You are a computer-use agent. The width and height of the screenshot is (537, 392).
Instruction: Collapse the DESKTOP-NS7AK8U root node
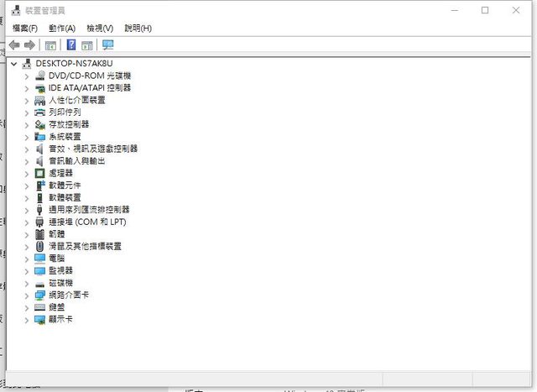[14, 63]
